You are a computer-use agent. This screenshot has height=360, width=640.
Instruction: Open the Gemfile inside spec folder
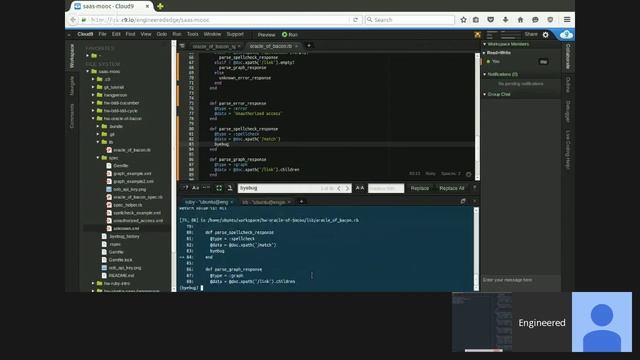pyautogui.click(x=120, y=166)
